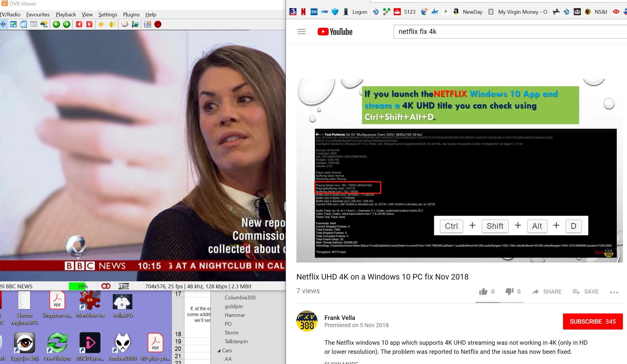Open the Netflix bookmark icon
Image resolution: width=627 pixels, height=364 pixels.
tap(303, 12)
